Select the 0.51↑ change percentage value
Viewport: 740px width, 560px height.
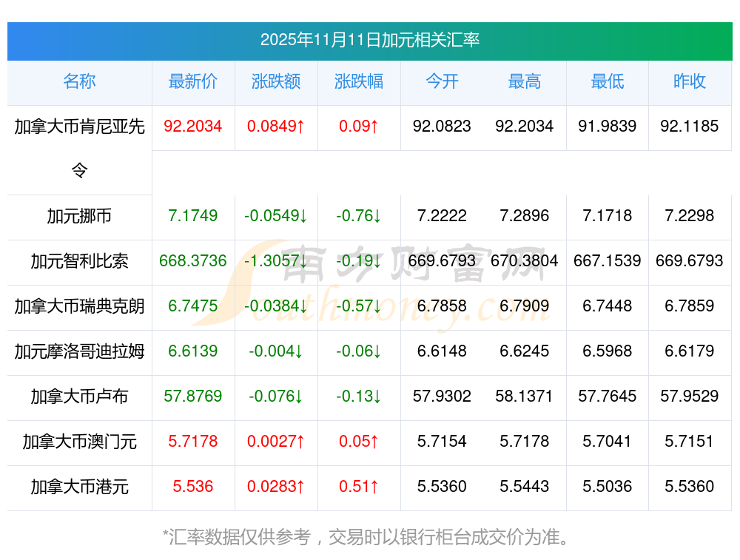pyautogui.click(x=359, y=487)
